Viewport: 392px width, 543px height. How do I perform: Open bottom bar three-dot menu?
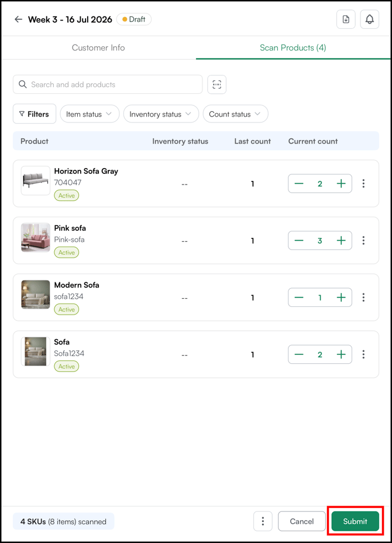[x=263, y=521]
